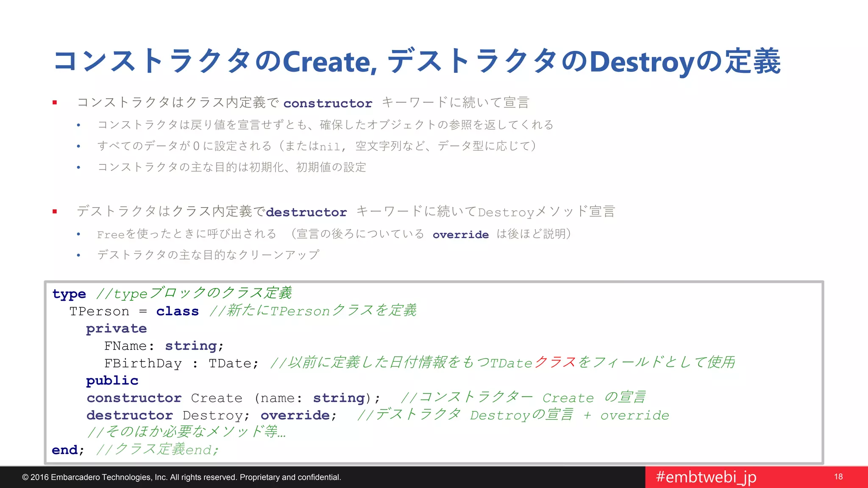Click the 'public' keyword in code
The image size is (868, 488).
(x=112, y=381)
